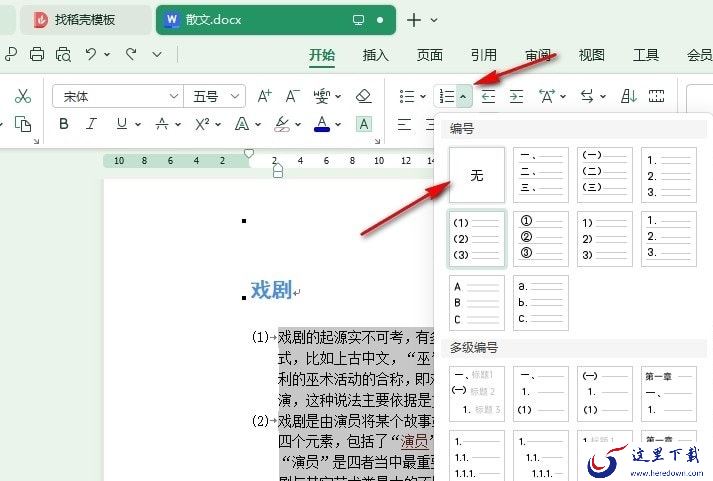Switch to the 工具 ribbon tab
The width and height of the screenshot is (713, 481).
click(x=646, y=55)
